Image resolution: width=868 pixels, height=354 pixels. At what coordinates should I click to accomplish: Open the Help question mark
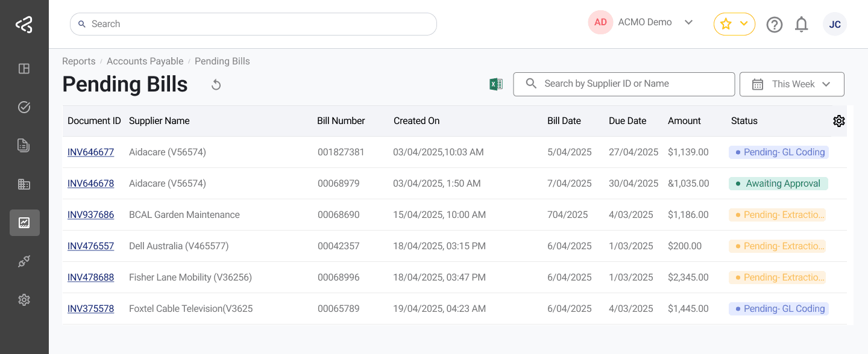pyautogui.click(x=775, y=24)
